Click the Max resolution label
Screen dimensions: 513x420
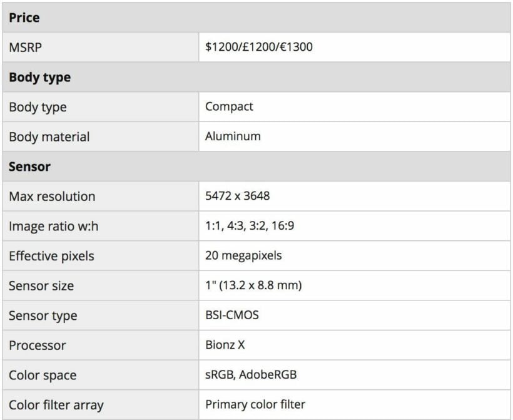52,197
